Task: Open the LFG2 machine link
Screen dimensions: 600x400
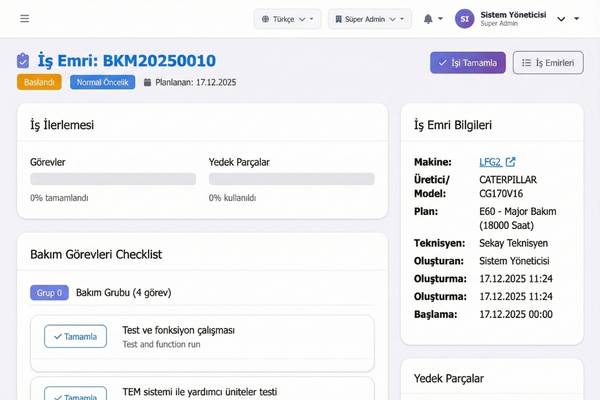Action: pyautogui.click(x=490, y=162)
